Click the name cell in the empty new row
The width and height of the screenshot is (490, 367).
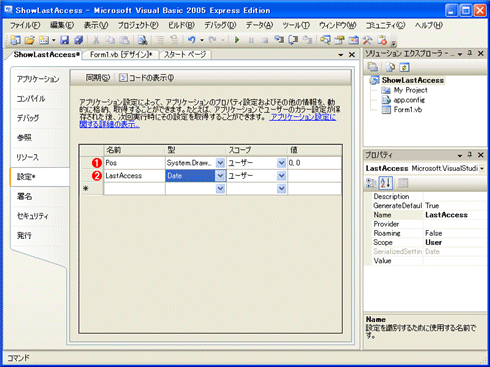click(134, 189)
